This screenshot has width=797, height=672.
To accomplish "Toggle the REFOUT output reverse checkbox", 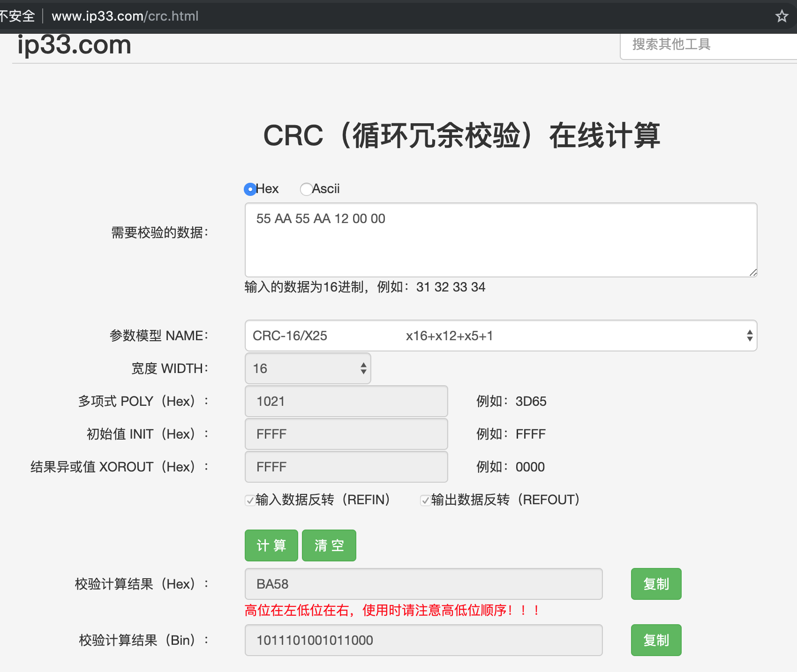I will coord(425,500).
